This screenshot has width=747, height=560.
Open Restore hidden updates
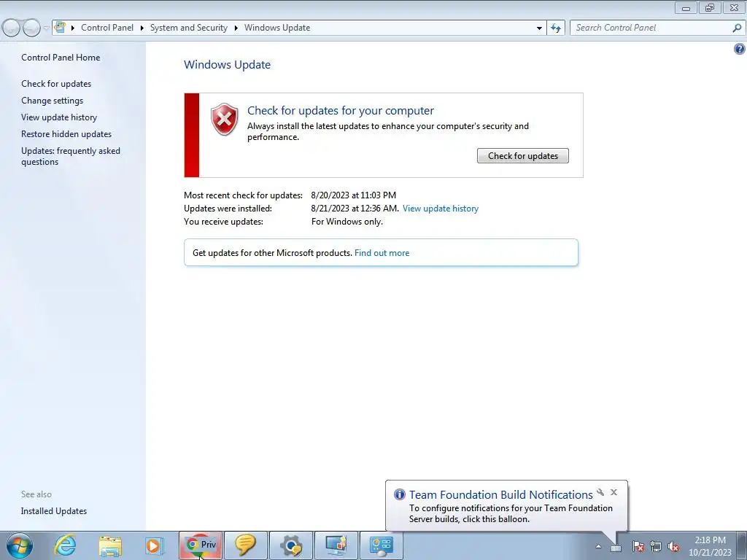(x=66, y=134)
